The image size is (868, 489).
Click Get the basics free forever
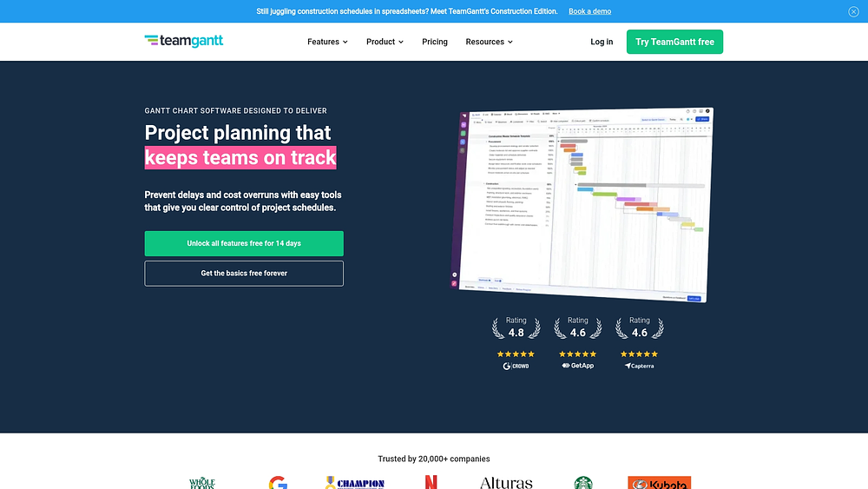pyautogui.click(x=244, y=274)
